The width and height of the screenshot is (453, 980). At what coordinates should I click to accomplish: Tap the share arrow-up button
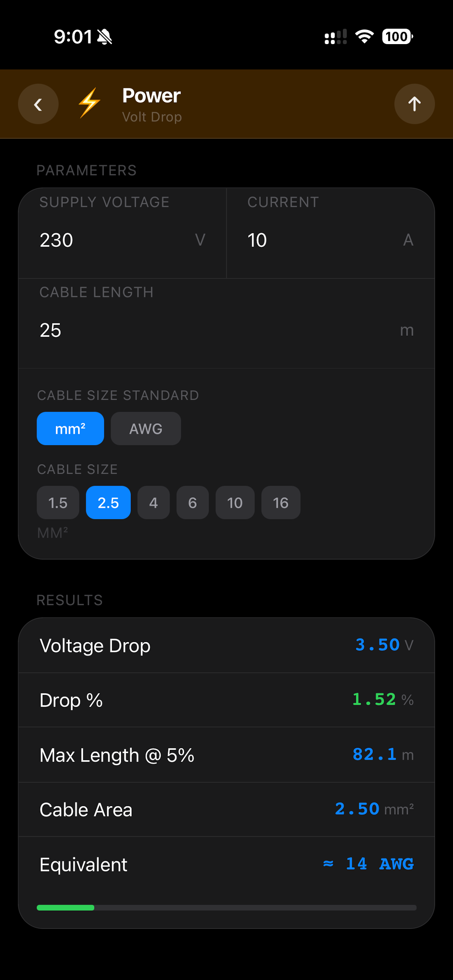click(414, 104)
